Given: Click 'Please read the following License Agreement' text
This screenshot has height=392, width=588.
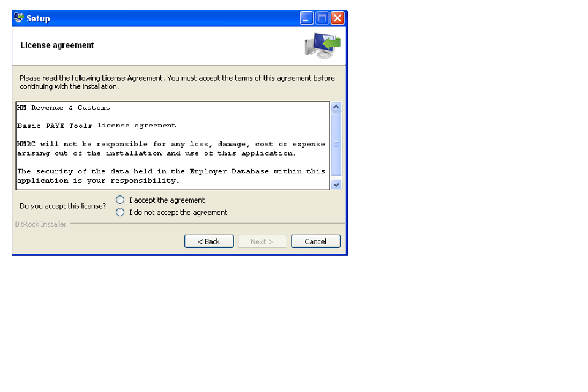Looking at the screenshot, I should coord(177,82).
